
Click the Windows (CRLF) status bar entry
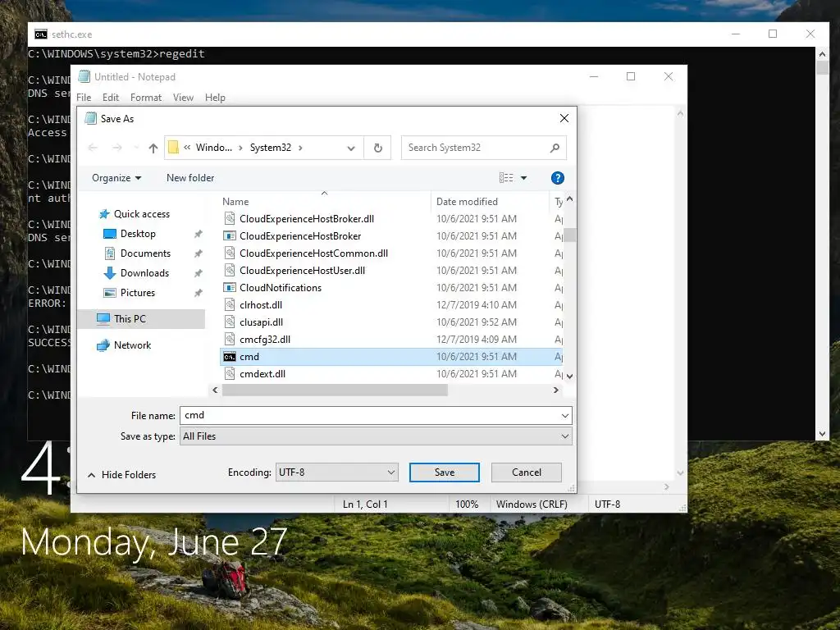click(532, 504)
